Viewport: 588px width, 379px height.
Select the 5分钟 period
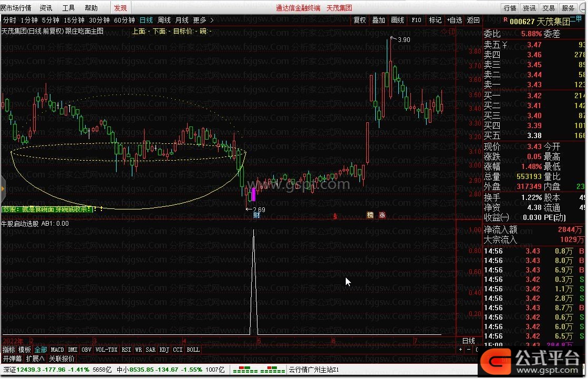pos(50,20)
